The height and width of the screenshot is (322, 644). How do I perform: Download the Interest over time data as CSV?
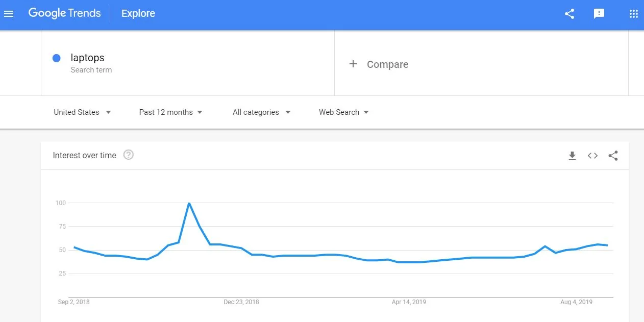tap(572, 156)
